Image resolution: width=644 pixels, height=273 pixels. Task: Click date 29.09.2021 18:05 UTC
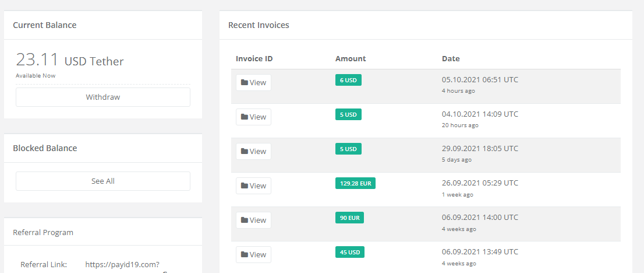pyautogui.click(x=480, y=148)
